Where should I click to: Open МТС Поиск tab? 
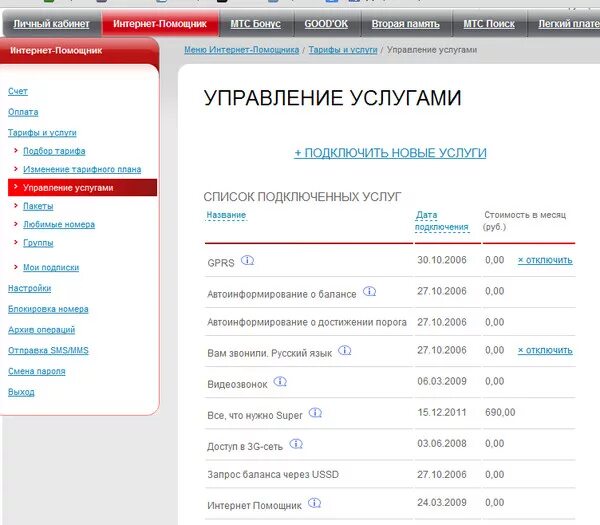pyautogui.click(x=489, y=24)
